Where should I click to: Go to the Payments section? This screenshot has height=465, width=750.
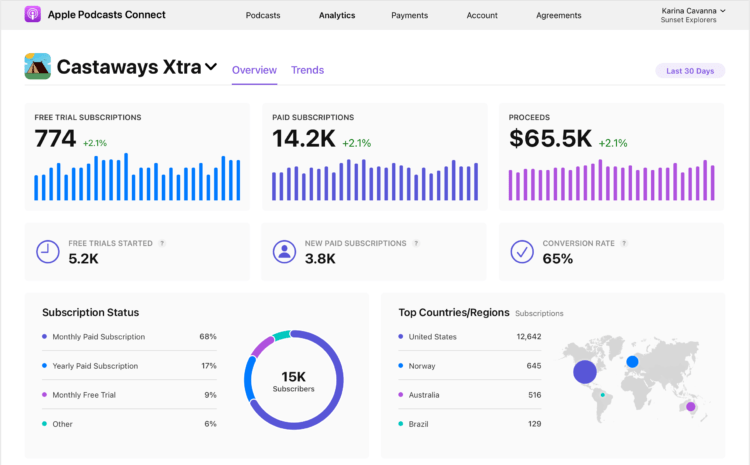[x=409, y=15]
